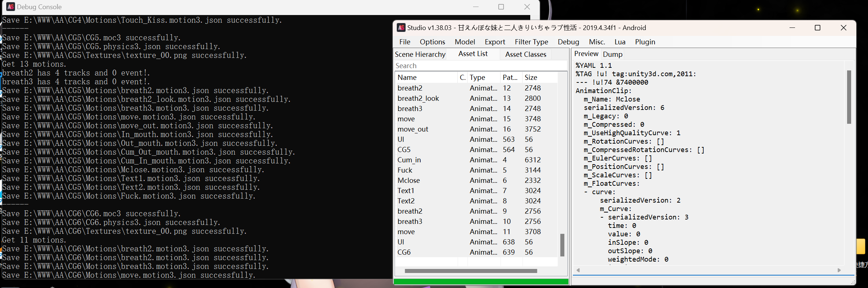This screenshot has width=868, height=288.
Task: Click the dump text vertical scrollbar thumb
Action: [849, 97]
